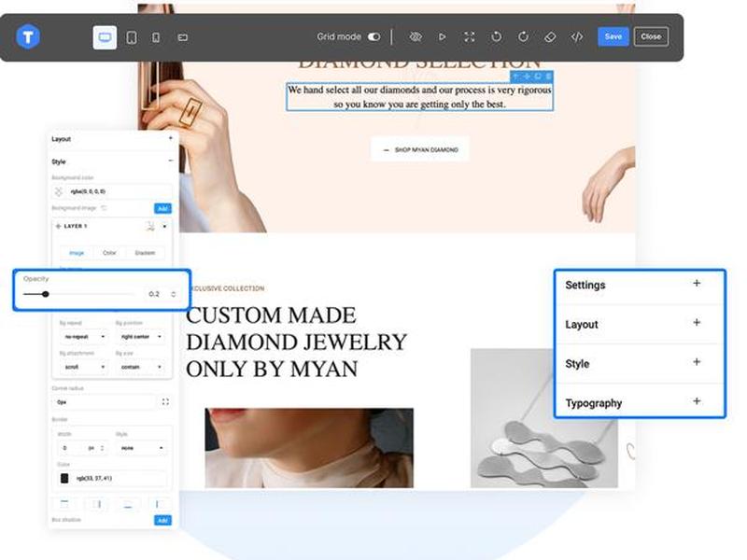Click the Opacity slider handle
This screenshot has width=747, height=560.
(x=45, y=294)
